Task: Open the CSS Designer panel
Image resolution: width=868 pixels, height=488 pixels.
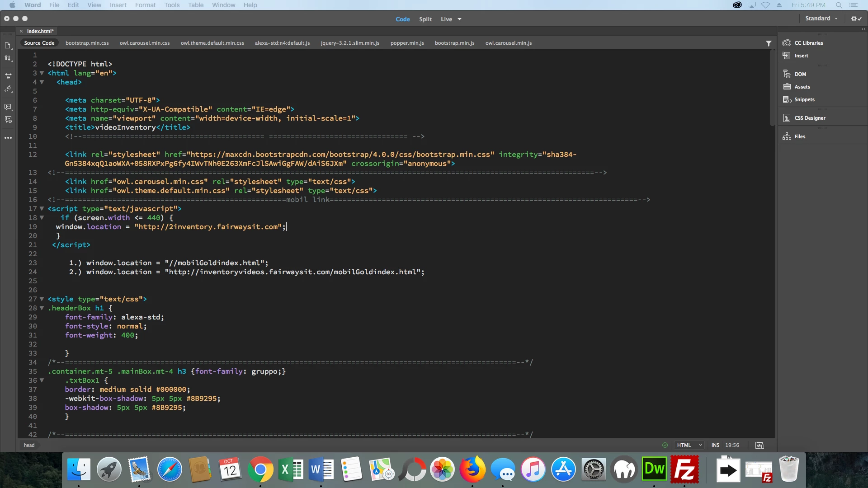Action: [810, 118]
